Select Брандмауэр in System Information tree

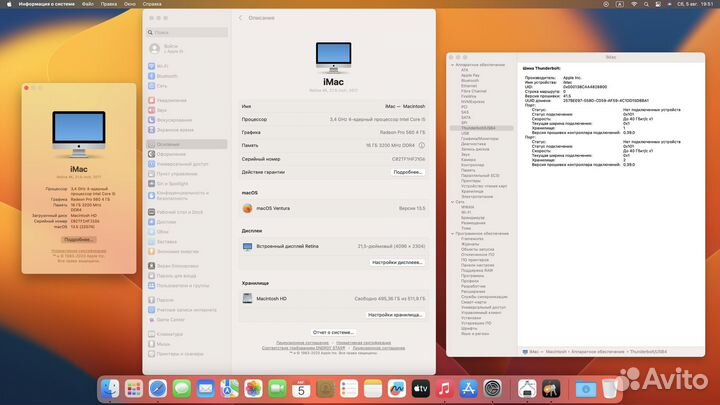tap(473, 218)
